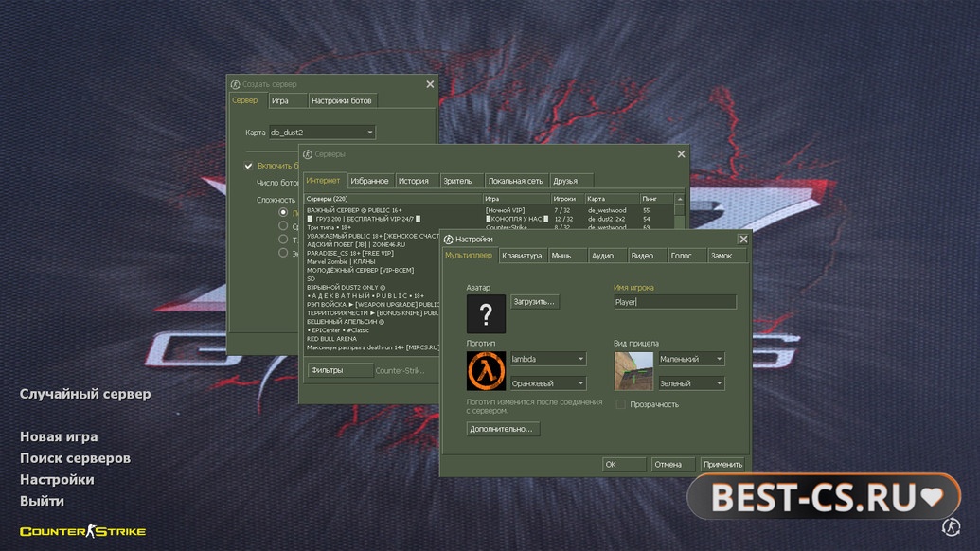
Task: Switch to the Замок tab
Action: point(726,256)
